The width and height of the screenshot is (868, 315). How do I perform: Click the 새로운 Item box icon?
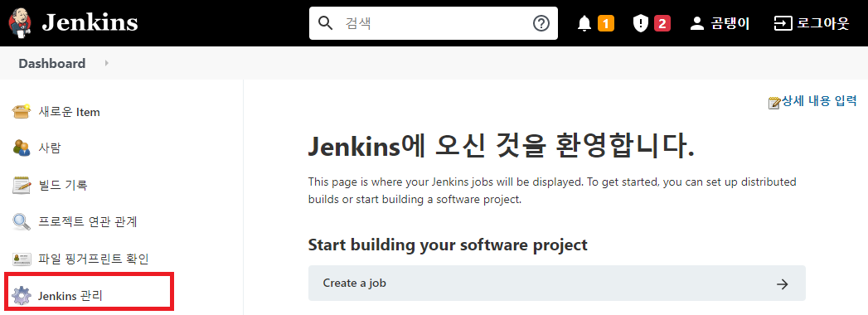(x=21, y=112)
